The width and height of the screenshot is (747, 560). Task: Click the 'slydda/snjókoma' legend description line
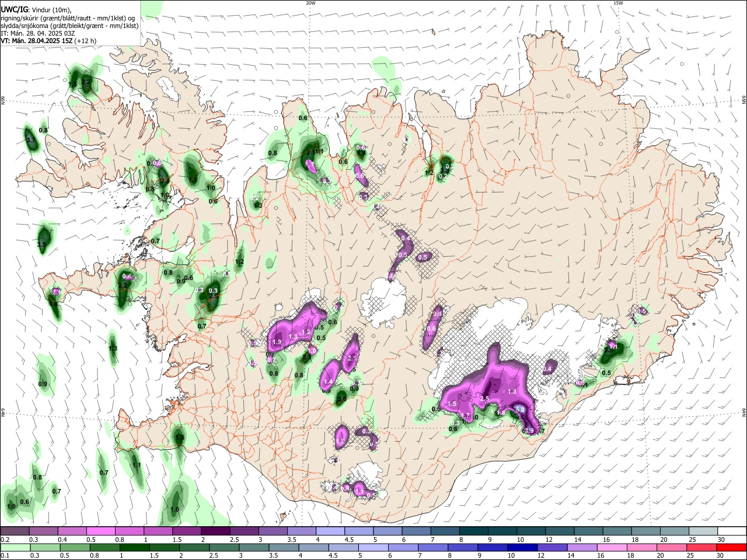69,26
